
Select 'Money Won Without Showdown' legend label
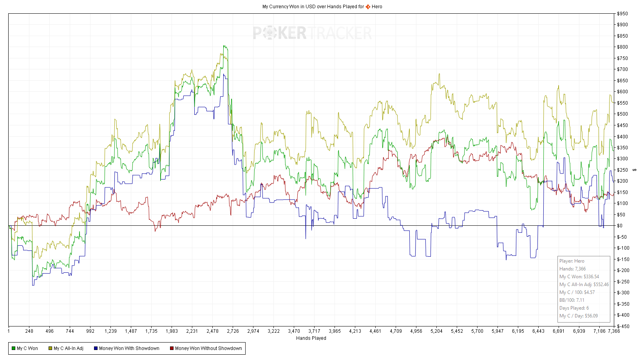tap(208, 348)
